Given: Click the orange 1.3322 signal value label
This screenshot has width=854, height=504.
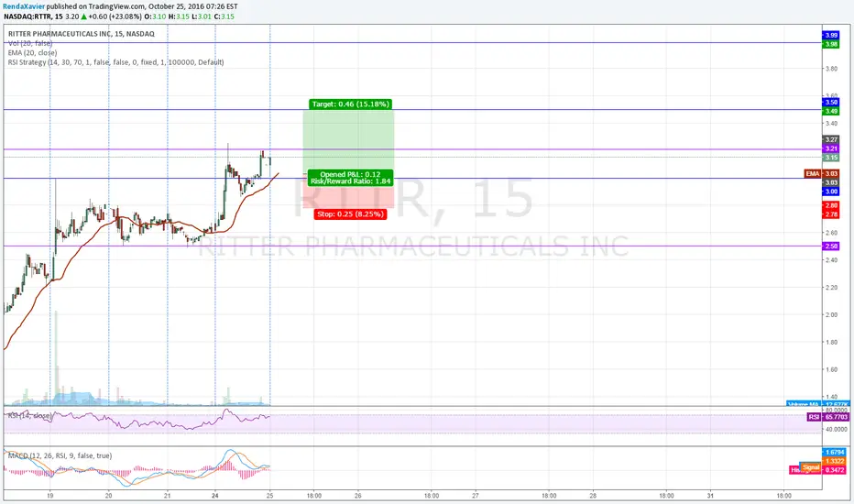Looking at the screenshot, I should point(834,461).
